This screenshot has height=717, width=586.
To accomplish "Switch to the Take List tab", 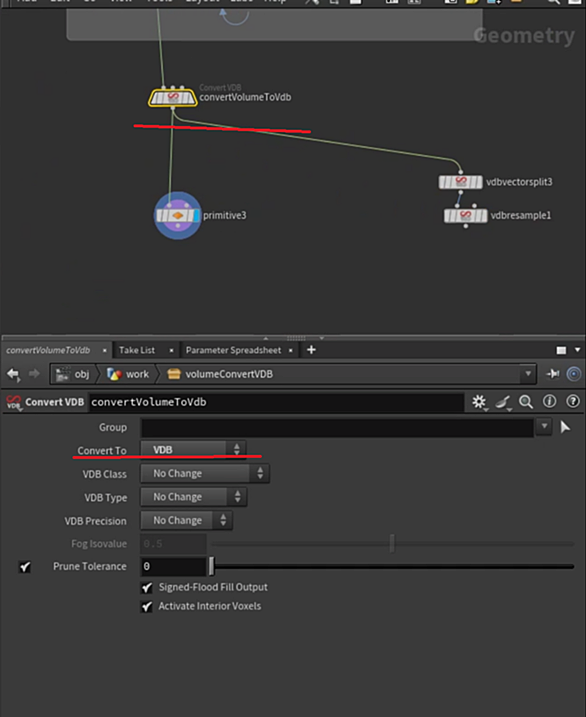I will pos(137,350).
